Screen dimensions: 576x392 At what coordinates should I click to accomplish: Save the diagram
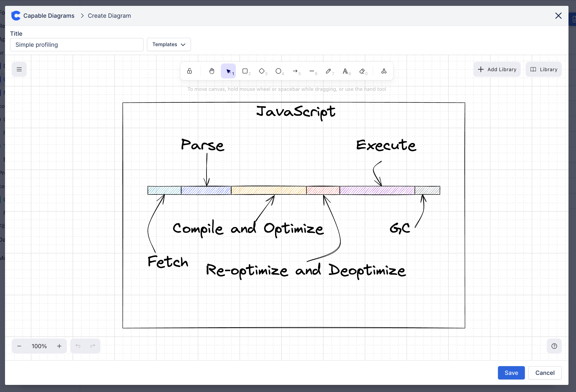point(511,373)
